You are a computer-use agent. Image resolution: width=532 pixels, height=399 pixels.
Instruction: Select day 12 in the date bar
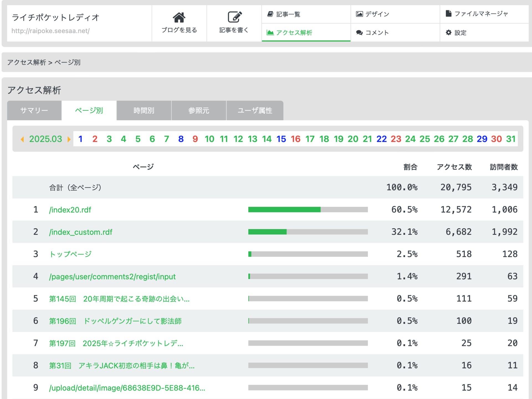[238, 139]
